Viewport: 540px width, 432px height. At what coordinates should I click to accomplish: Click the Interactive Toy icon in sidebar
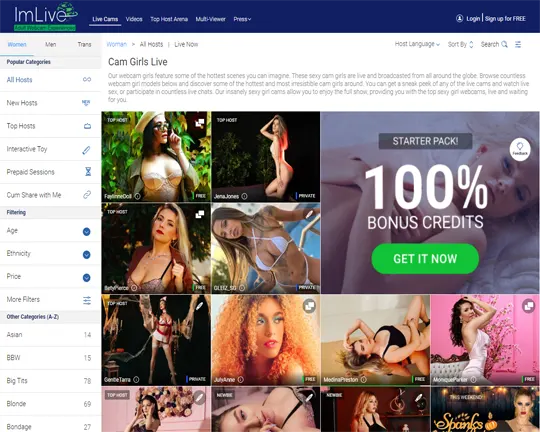pyautogui.click(x=86, y=150)
